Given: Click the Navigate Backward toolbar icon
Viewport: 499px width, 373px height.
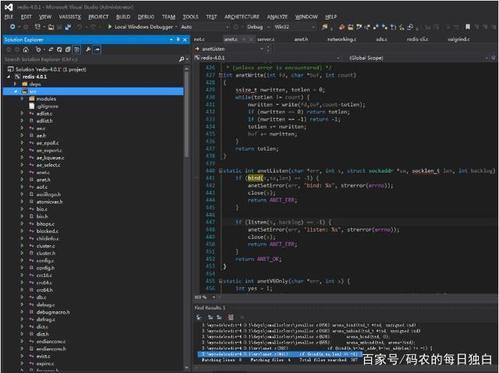Looking at the screenshot, I should coord(13,27).
